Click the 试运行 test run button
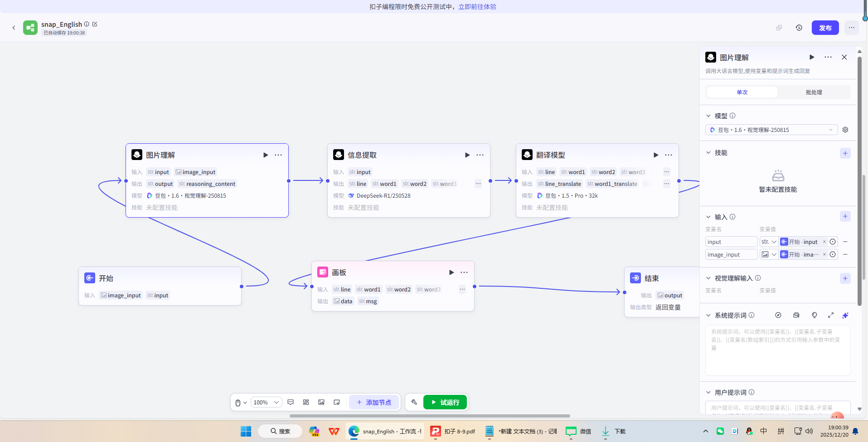This screenshot has height=442, width=868. coord(445,402)
